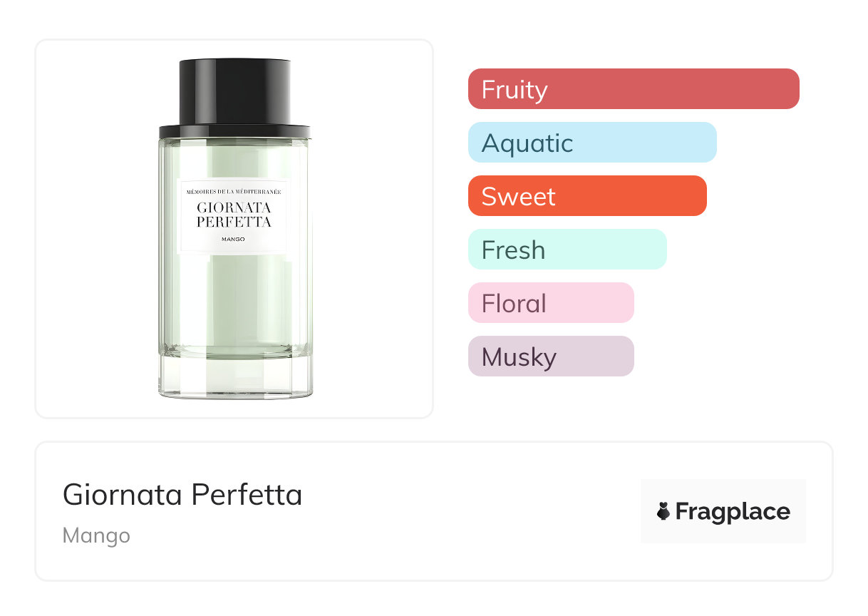Viewport: 868px width, 616px height.
Task: Click the Mango brand name below title
Action: [x=96, y=535]
